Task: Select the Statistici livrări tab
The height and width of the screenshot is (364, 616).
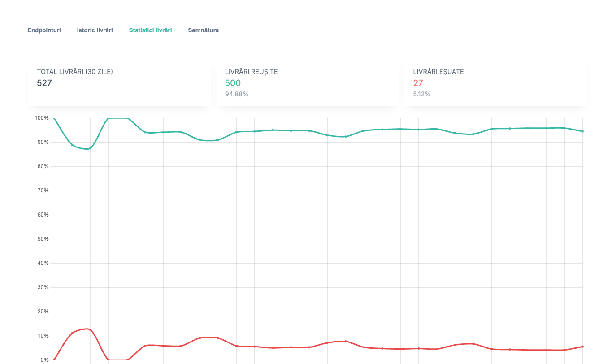Action: (x=150, y=30)
